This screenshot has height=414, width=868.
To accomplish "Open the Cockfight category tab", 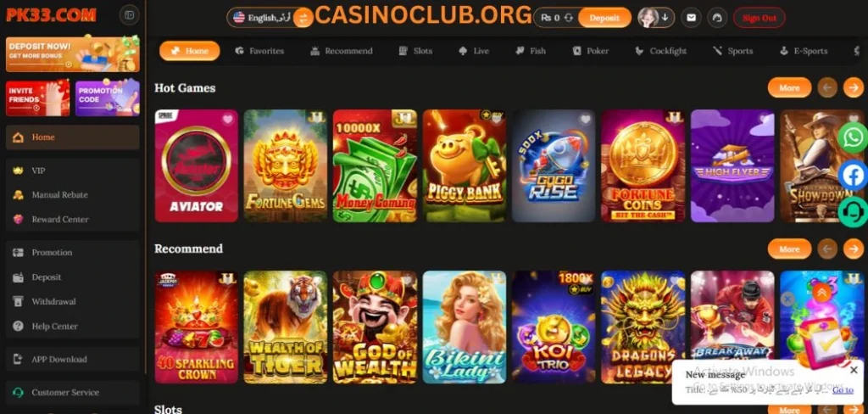I will click(661, 51).
